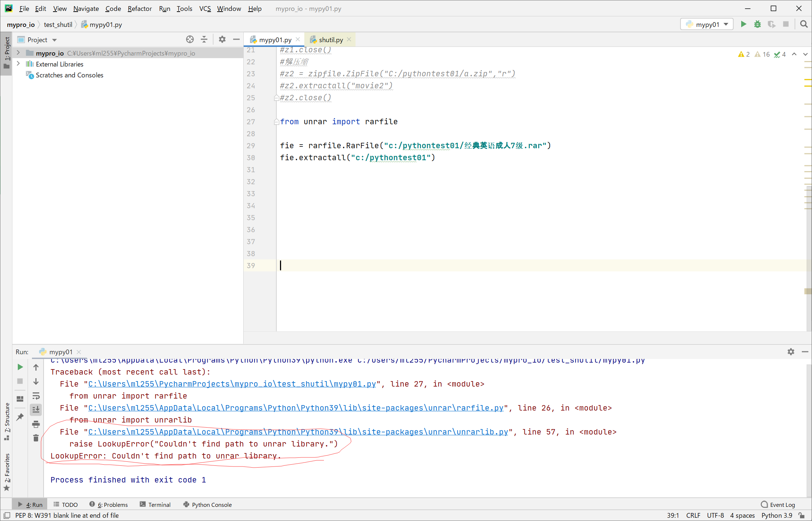Image resolution: width=812 pixels, height=521 pixels.
Task: Hide the Run tool window
Action: [805, 352]
